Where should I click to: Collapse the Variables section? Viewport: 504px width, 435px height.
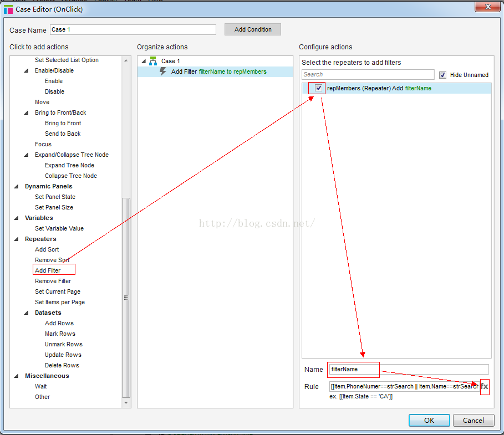16,218
